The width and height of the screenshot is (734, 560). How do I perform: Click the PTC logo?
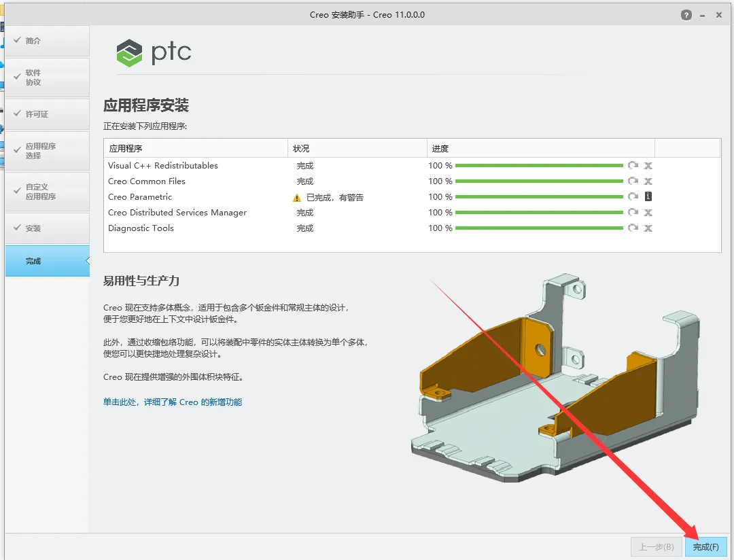click(x=154, y=53)
